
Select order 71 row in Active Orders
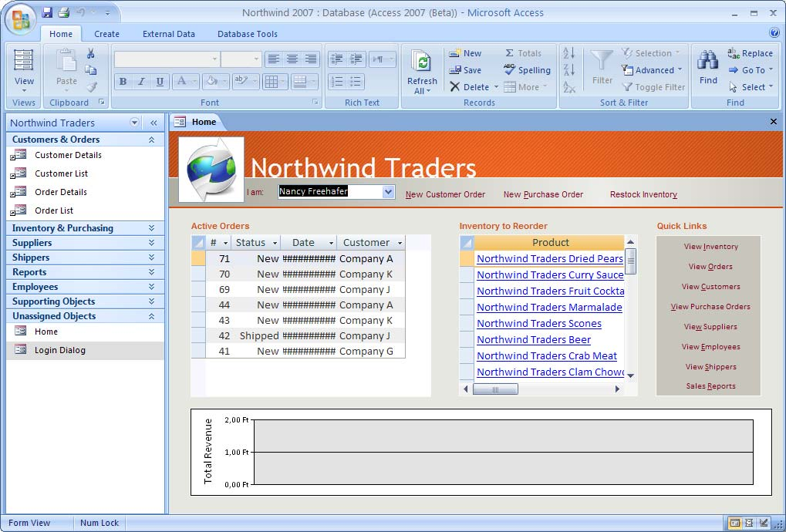[x=299, y=259]
